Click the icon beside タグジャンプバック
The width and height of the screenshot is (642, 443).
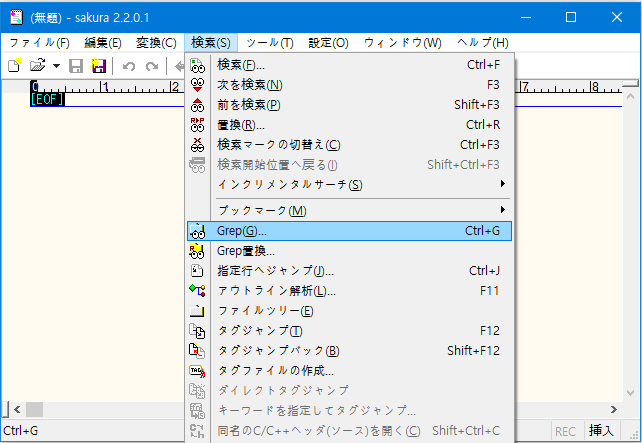pyautogui.click(x=197, y=350)
